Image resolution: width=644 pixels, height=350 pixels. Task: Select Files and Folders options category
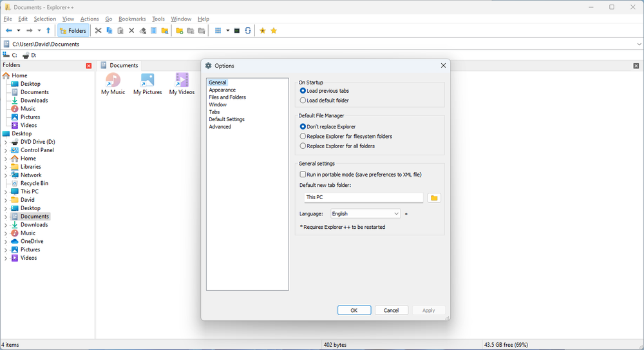point(227,97)
